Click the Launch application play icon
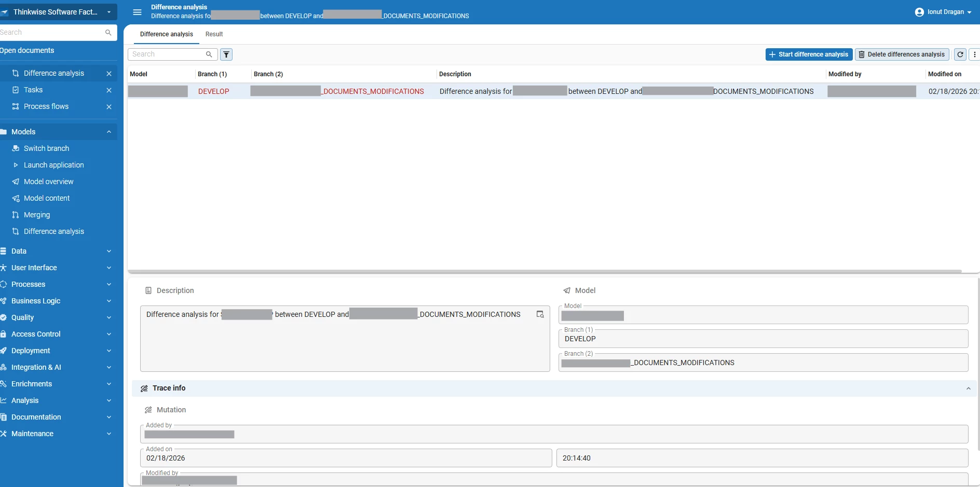Screen dimensions: 980x487 pyautogui.click(x=16, y=165)
